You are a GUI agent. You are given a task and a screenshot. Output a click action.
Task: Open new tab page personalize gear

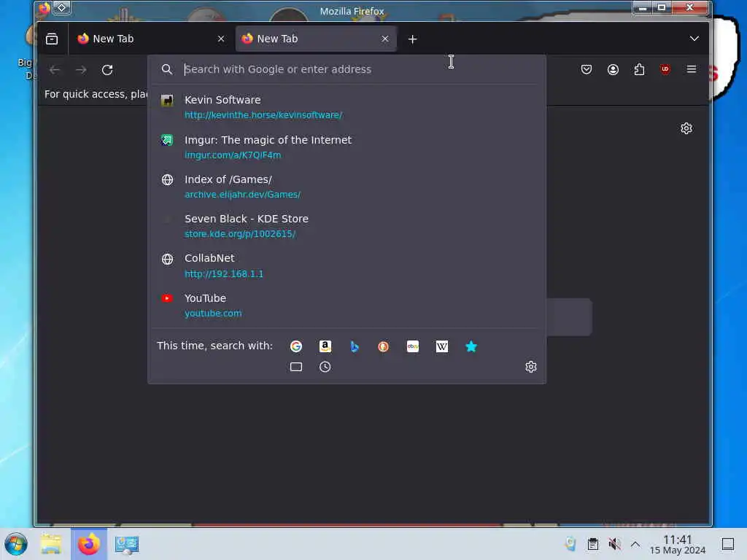[x=686, y=128]
